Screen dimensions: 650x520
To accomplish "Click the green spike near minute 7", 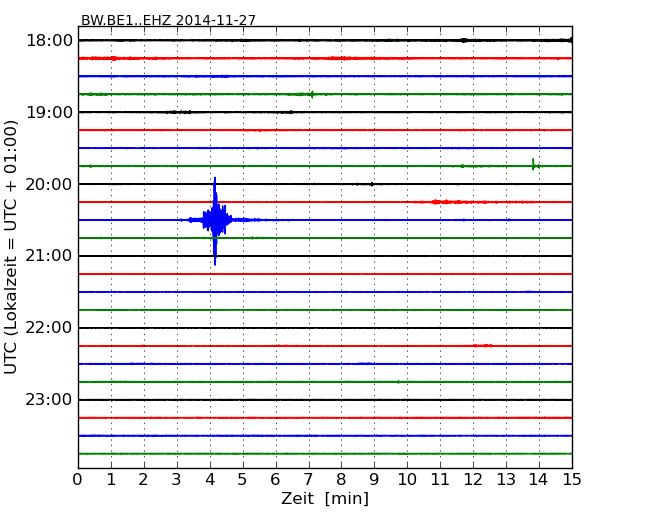I will pyautogui.click(x=312, y=94).
